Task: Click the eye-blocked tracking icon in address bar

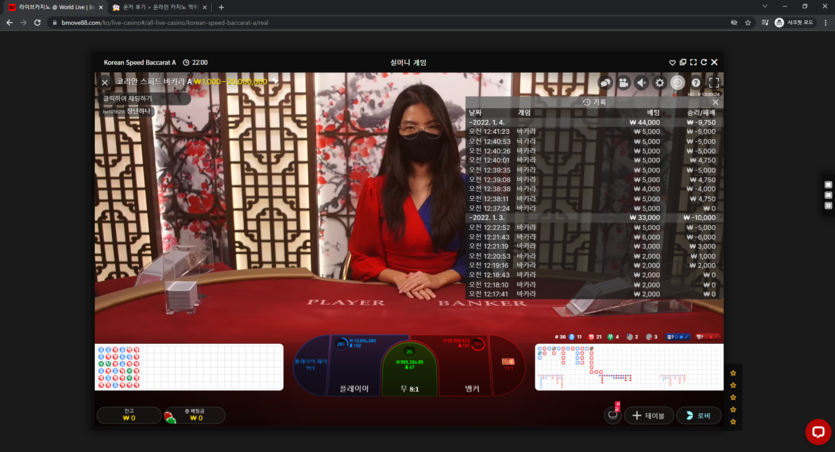Action: 733,23
